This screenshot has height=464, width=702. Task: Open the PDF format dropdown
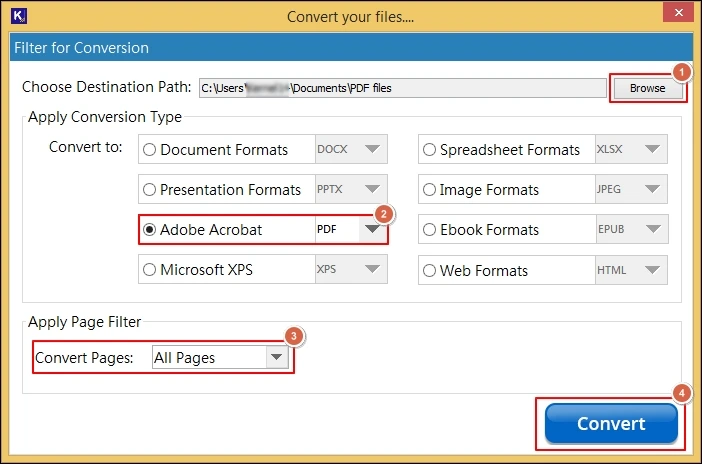[351, 229]
